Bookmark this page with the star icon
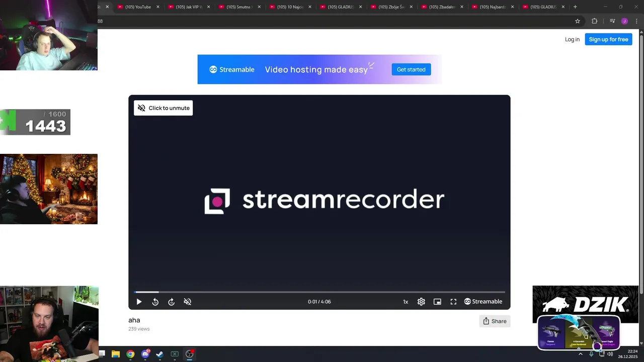644x362 pixels. click(578, 21)
